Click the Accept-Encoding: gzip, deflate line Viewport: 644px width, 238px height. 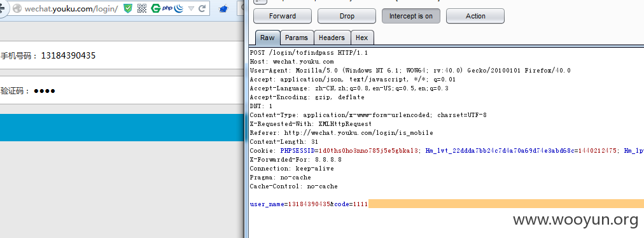(307, 97)
